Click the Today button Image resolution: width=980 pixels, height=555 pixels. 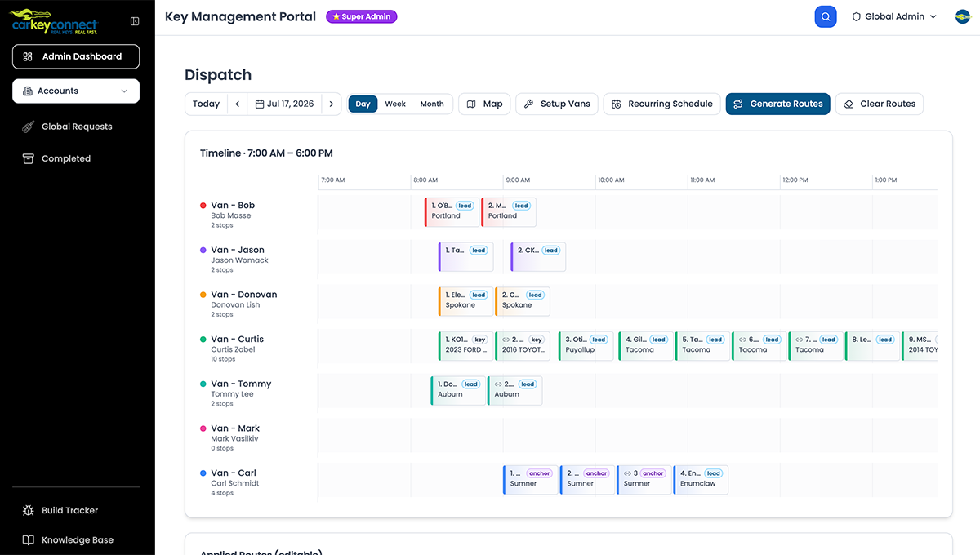(x=206, y=104)
